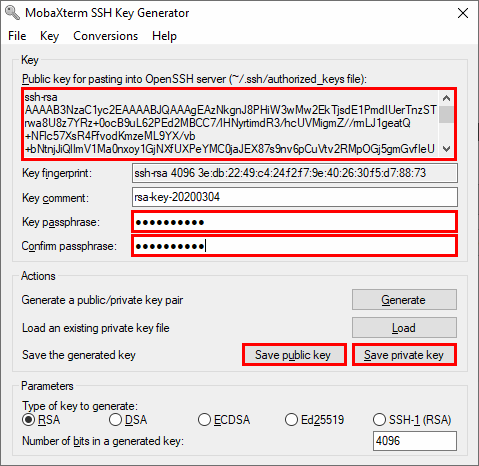Open the Help menu
The width and height of the screenshot is (479, 466).
[x=164, y=36]
